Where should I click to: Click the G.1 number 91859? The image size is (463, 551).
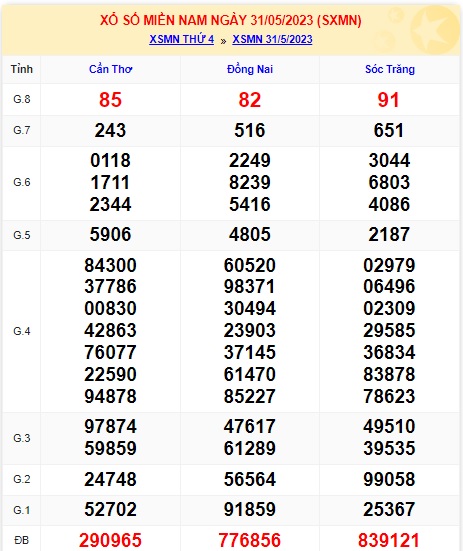pyautogui.click(x=250, y=510)
